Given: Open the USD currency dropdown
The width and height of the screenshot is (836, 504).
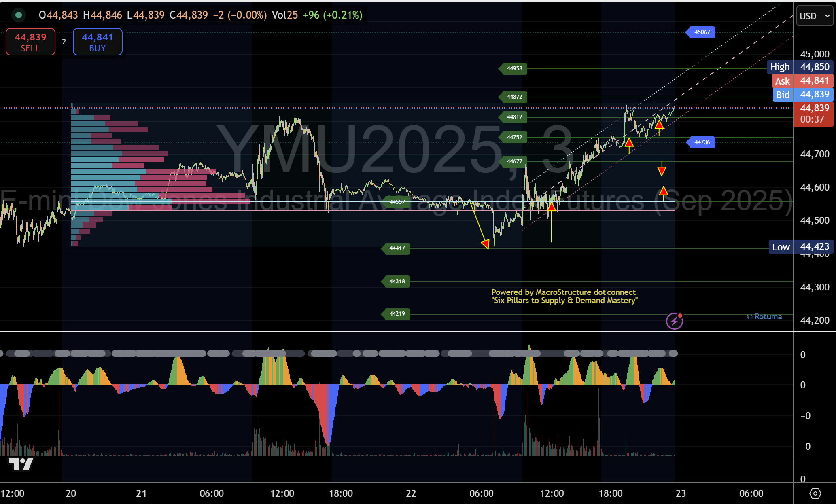Looking at the screenshot, I should pyautogui.click(x=815, y=16).
